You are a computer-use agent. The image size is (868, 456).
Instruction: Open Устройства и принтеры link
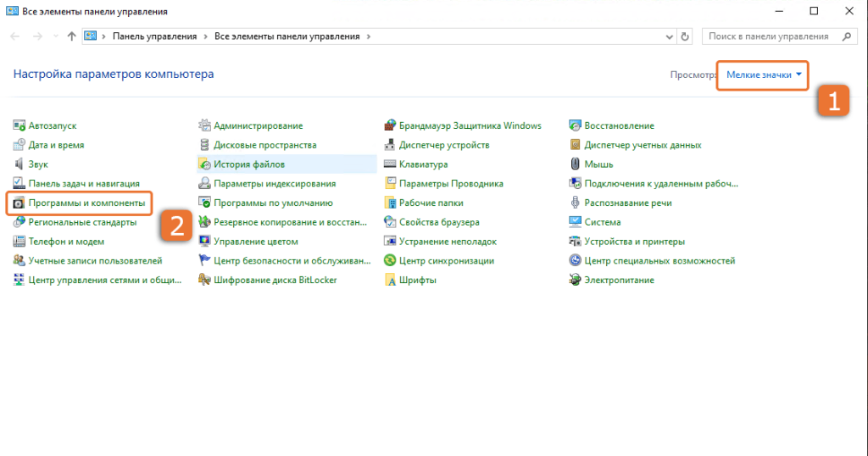634,242
